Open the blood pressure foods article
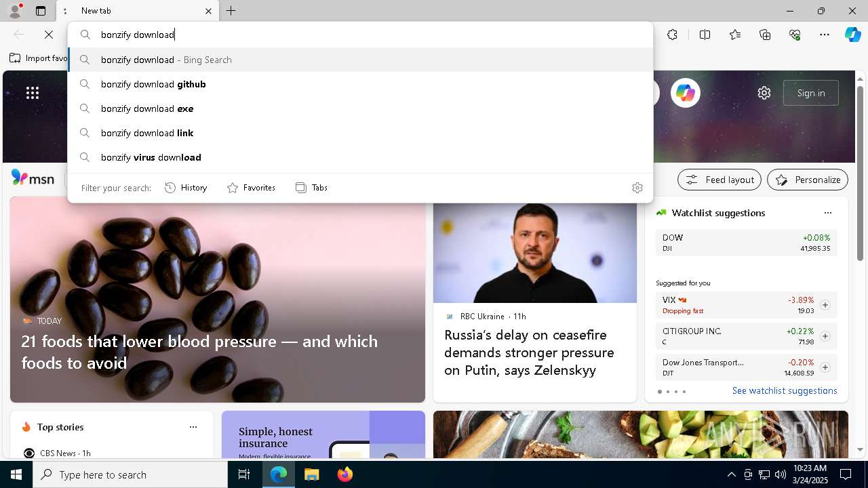This screenshot has height=488, width=868. tap(218, 300)
